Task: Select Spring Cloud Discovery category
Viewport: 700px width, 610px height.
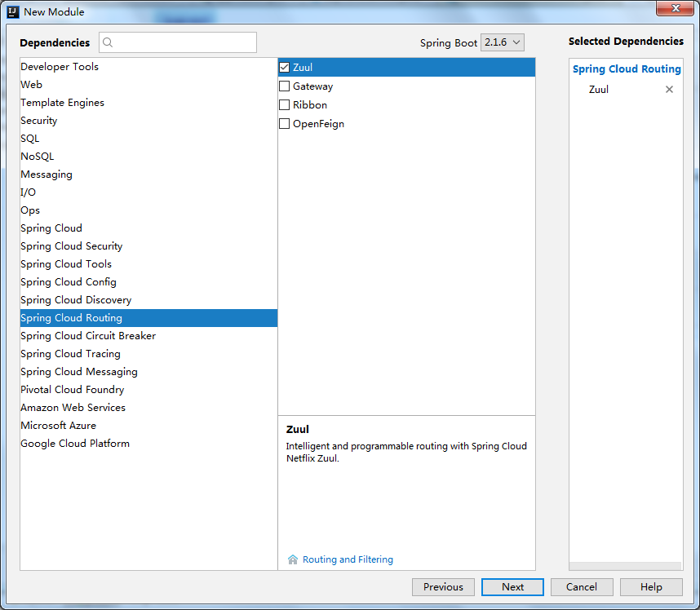Action: pyautogui.click(x=76, y=300)
